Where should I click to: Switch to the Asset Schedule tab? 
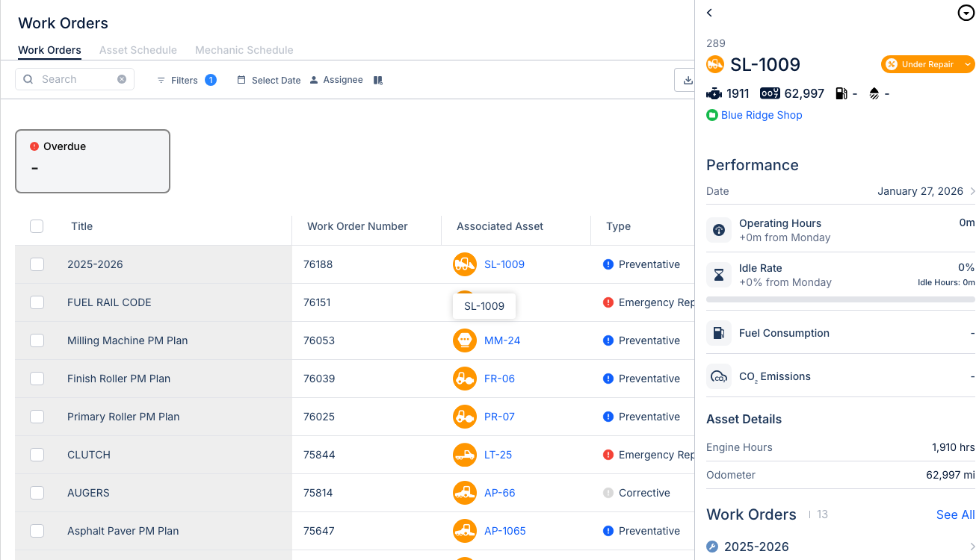138,50
